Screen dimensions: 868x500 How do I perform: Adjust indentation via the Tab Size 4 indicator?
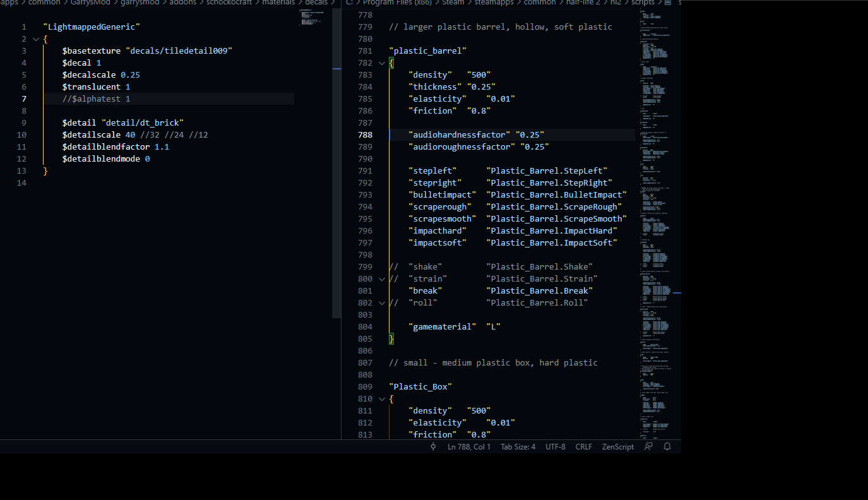pos(518,446)
